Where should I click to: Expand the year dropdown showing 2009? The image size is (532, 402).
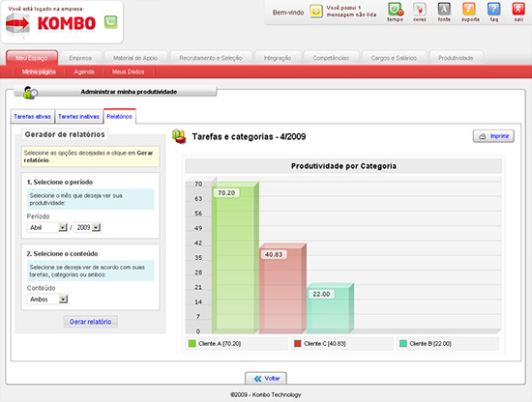[x=87, y=227]
